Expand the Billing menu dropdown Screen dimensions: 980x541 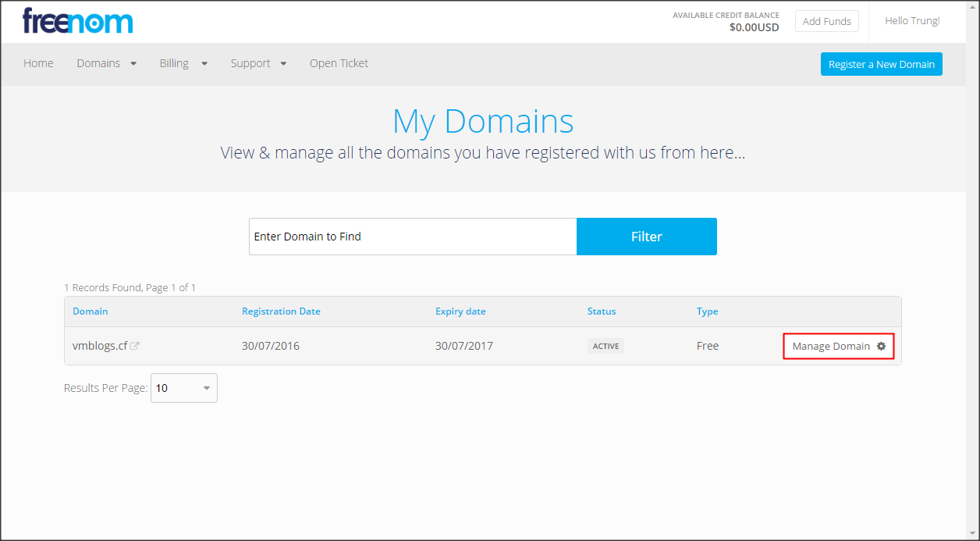click(x=183, y=63)
